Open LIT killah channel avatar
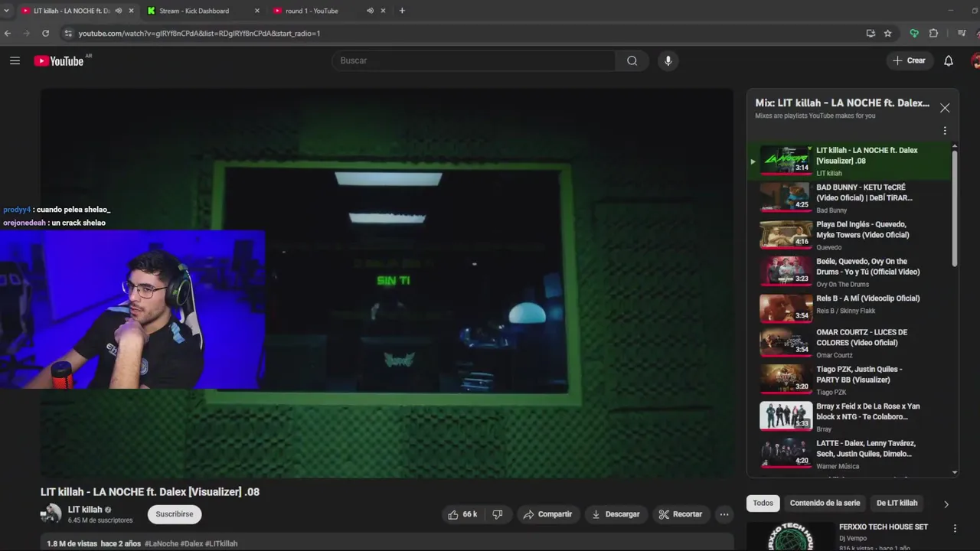This screenshot has height=551, width=980. pos(51,514)
